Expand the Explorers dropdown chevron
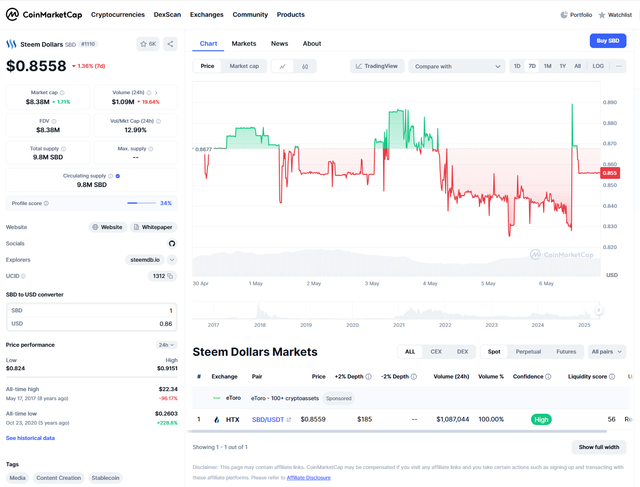This screenshot has height=487, width=640. [172, 260]
